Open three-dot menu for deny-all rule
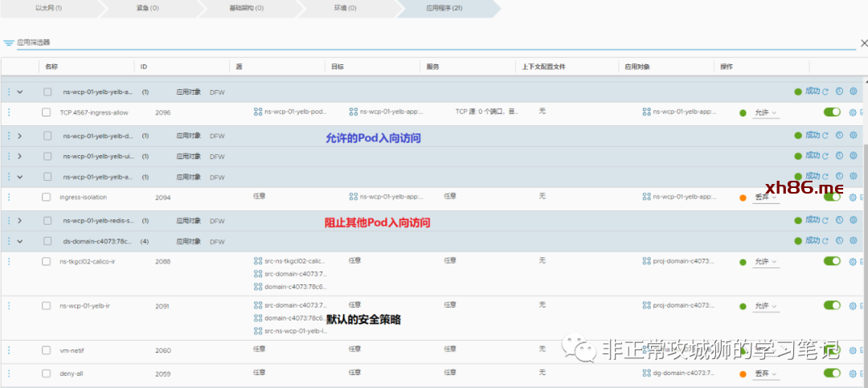 pos(9,374)
